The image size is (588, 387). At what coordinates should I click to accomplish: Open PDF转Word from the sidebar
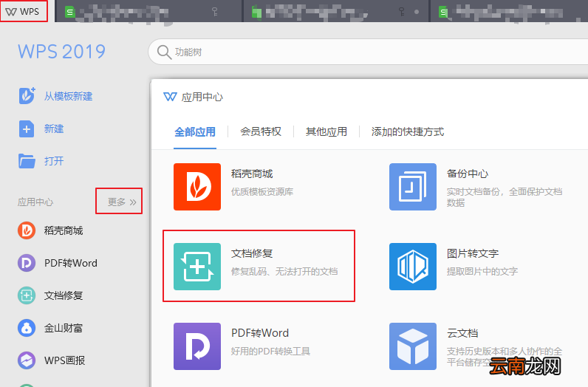click(x=58, y=263)
